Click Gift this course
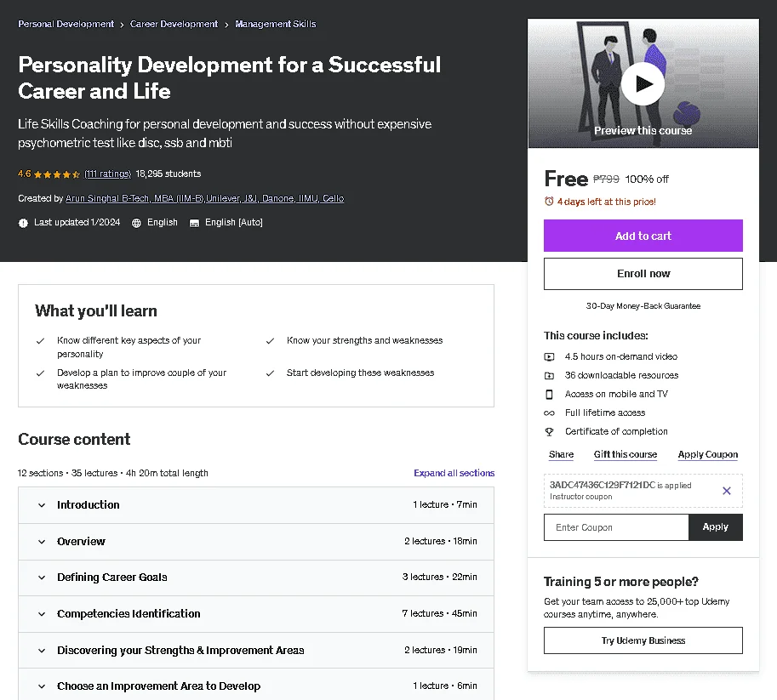Image resolution: width=777 pixels, height=700 pixels. [626, 454]
